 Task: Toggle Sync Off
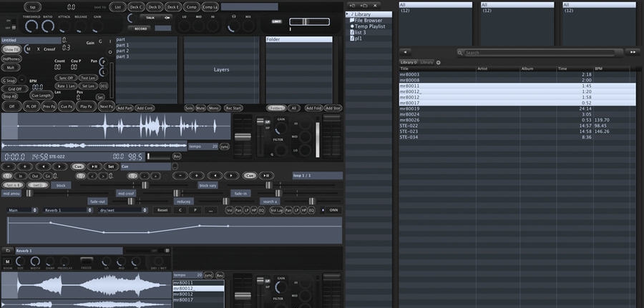pos(66,78)
